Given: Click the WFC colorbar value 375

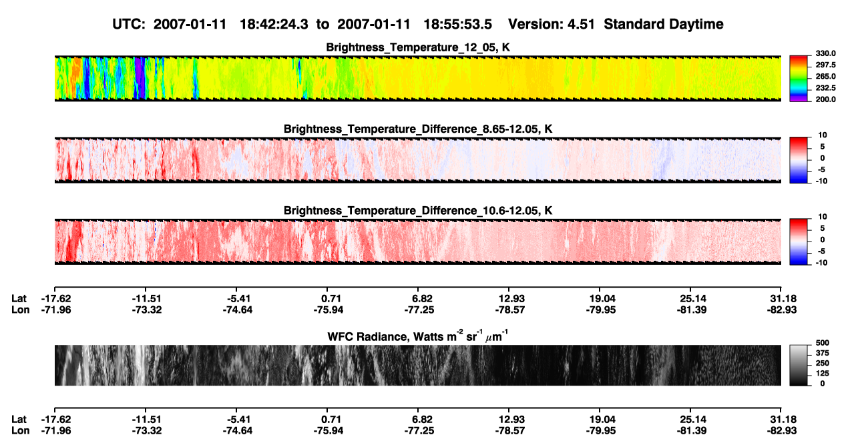Looking at the screenshot, I should 822,353.
